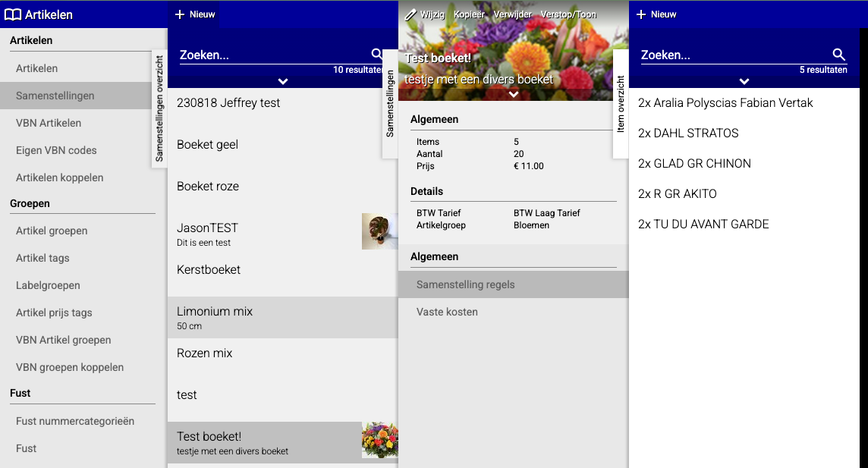The image size is (868, 468).
Task: Click the Wijzig pencil icon
Action: (x=410, y=15)
